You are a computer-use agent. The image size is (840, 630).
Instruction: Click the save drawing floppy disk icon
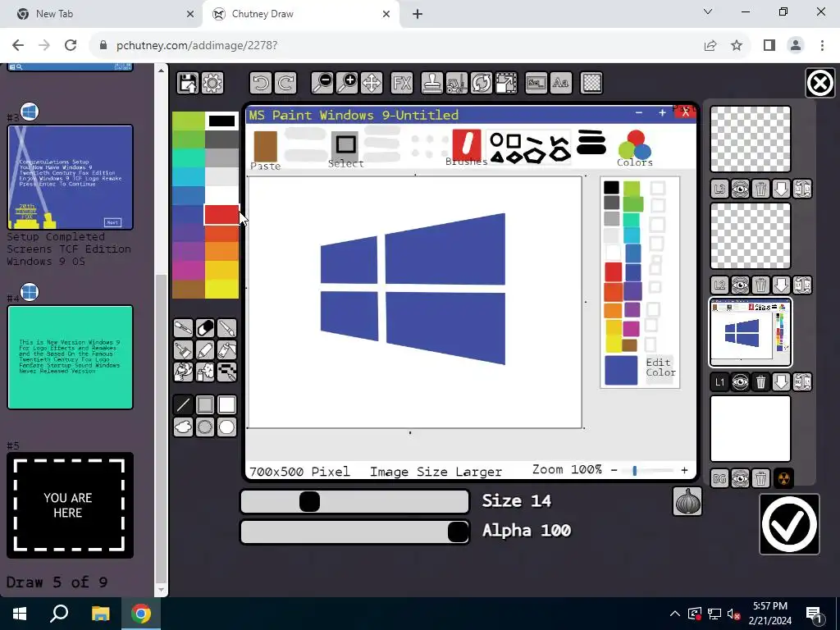188,83
